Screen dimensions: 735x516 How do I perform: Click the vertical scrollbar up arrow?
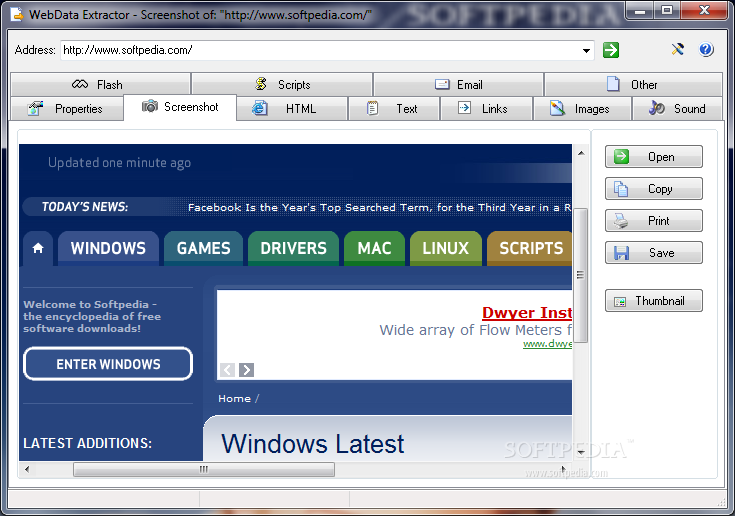[581, 153]
